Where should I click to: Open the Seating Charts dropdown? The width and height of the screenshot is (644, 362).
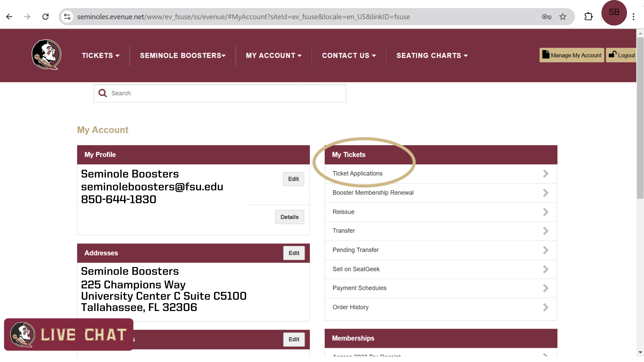point(432,56)
